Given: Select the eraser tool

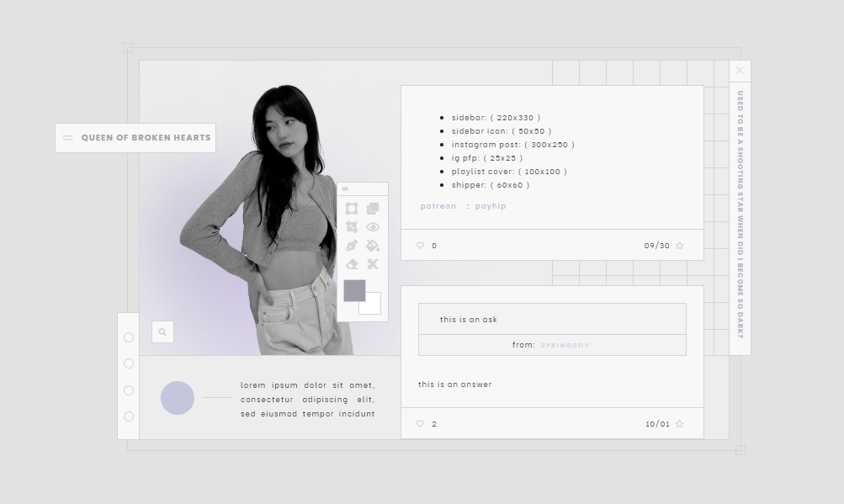Looking at the screenshot, I should click(x=352, y=264).
